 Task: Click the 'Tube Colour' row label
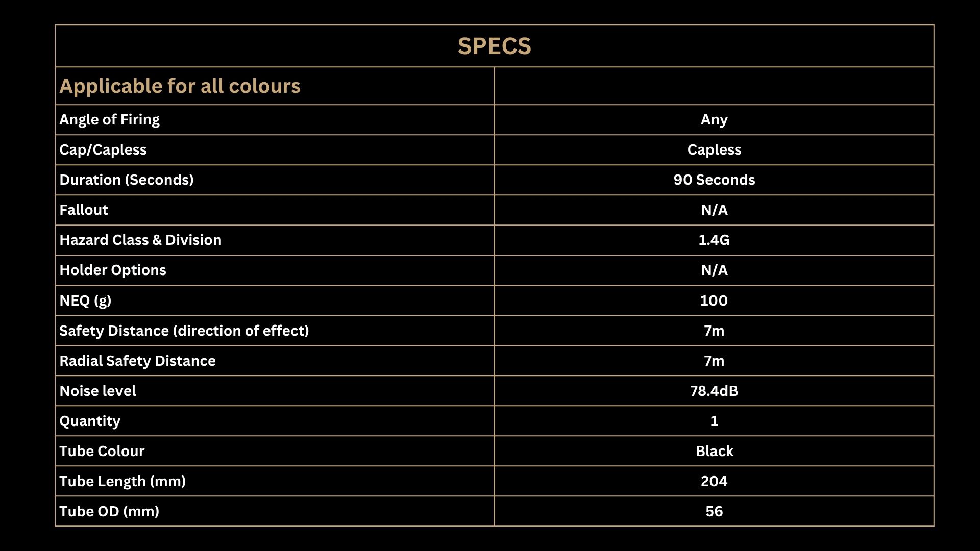[x=102, y=452]
